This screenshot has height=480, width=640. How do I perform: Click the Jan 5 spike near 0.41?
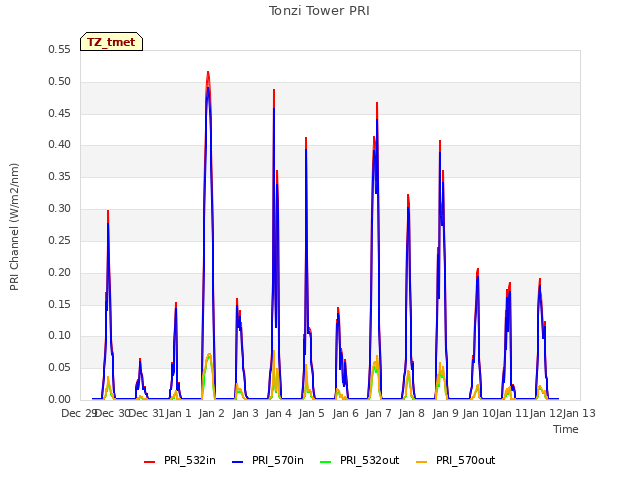pos(306,138)
